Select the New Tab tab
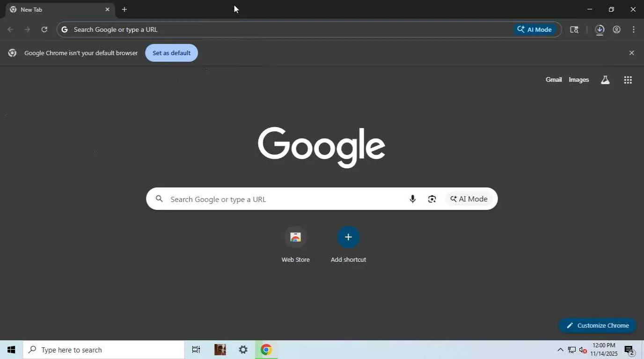 click(60, 9)
